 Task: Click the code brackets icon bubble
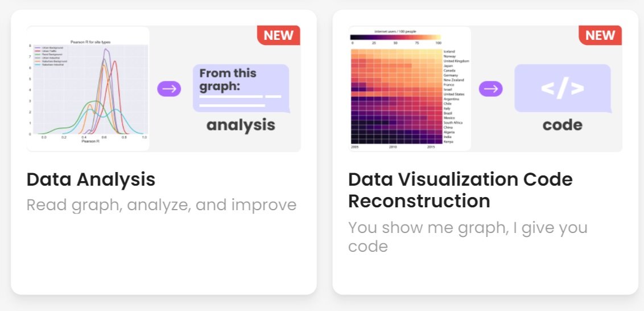[562, 88]
